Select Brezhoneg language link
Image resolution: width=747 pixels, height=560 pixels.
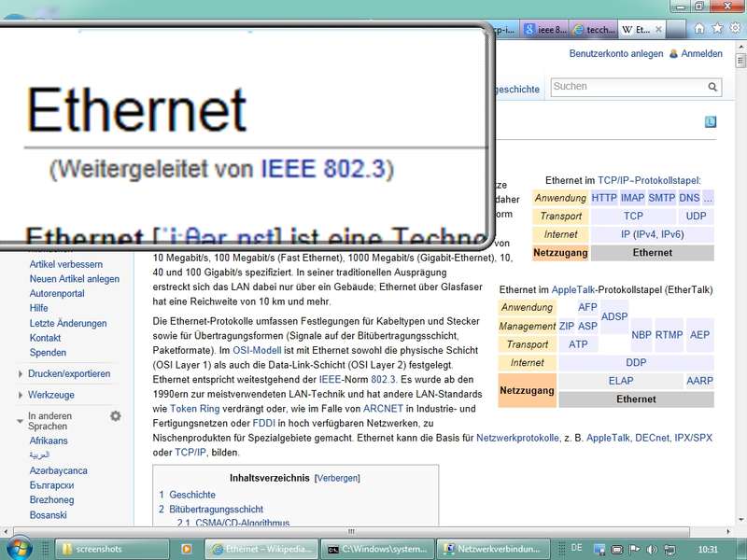click(51, 500)
